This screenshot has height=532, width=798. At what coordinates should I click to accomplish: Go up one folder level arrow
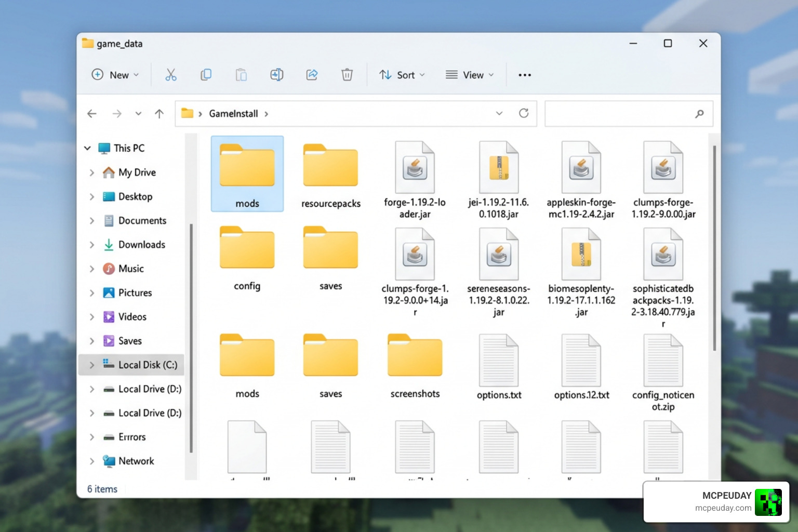pos(159,113)
